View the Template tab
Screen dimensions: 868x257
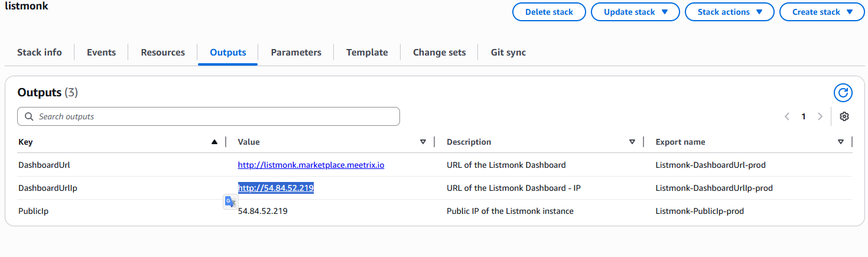click(x=367, y=52)
